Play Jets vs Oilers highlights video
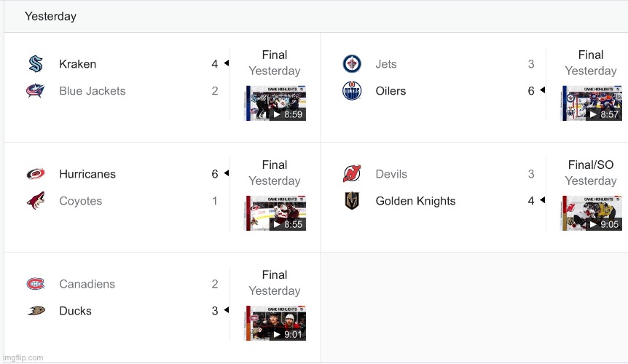The image size is (628, 364). (x=591, y=103)
